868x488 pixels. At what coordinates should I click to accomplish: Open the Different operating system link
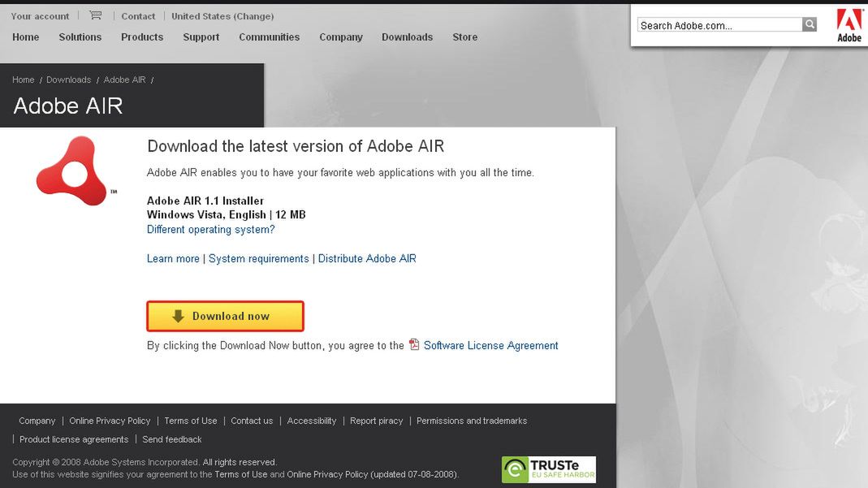click(210, 230)
